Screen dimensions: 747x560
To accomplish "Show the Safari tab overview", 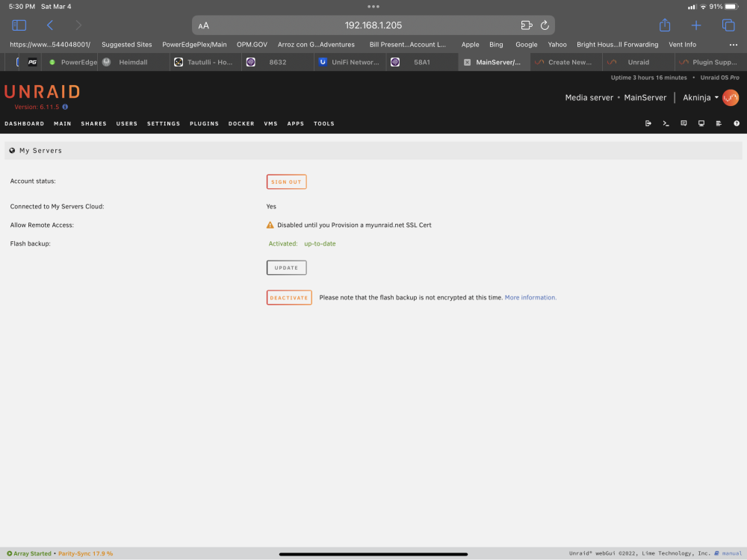I will tap(728, 25).
